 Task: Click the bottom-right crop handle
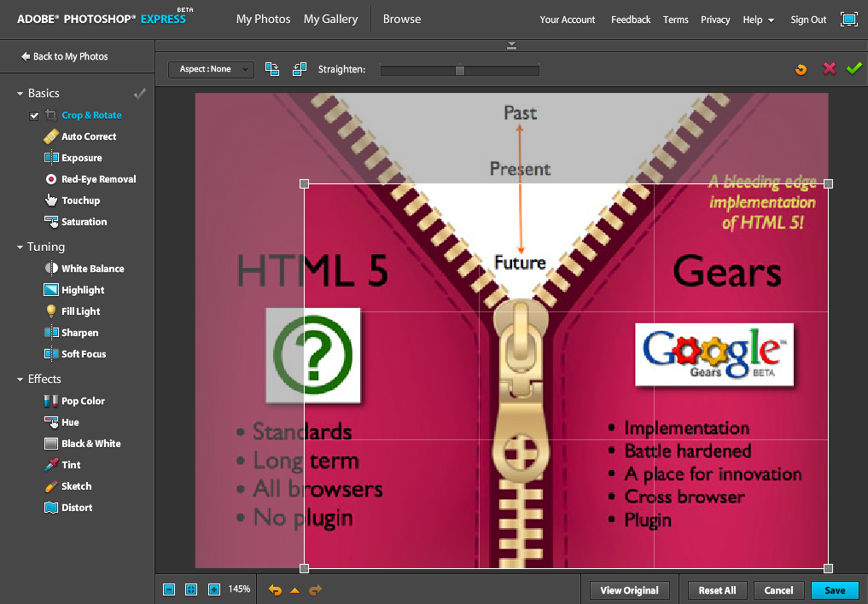[828, 568]
